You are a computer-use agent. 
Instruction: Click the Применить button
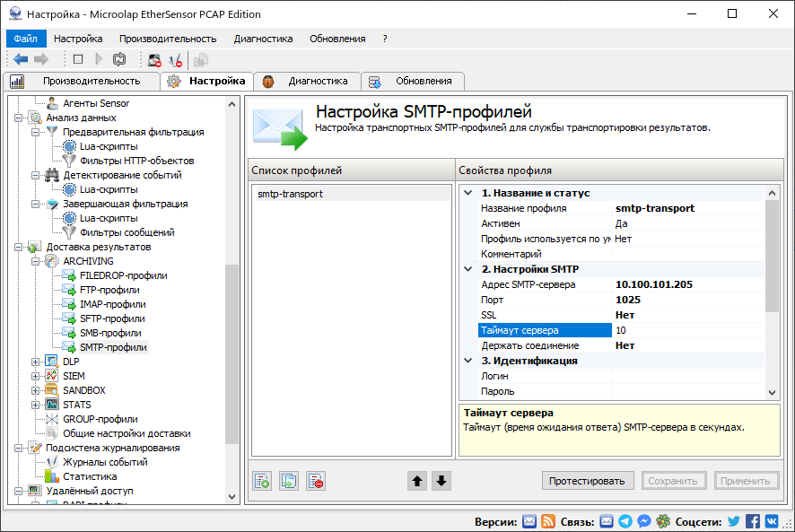747,481
